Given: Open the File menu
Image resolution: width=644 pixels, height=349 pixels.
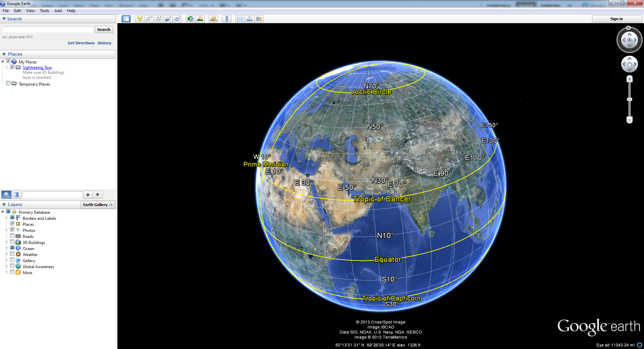Looking at the screenshot, I should 6,11.
